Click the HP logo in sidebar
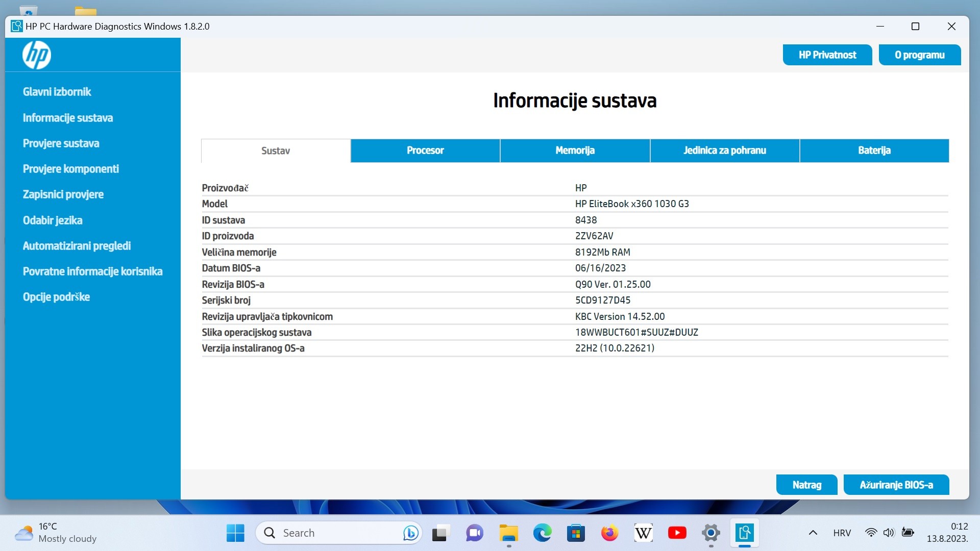The width and height of the screenshot is (980, 551). click(x=37, y=55)
